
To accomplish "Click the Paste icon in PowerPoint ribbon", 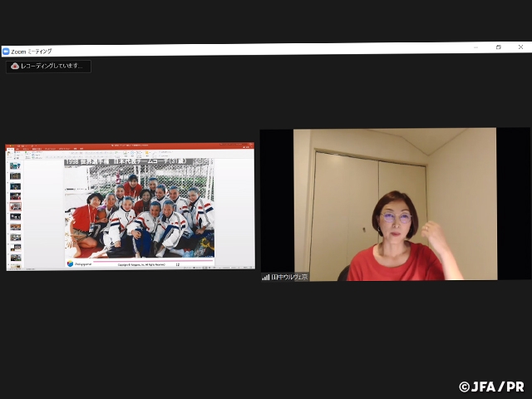I will coord(10,155).
